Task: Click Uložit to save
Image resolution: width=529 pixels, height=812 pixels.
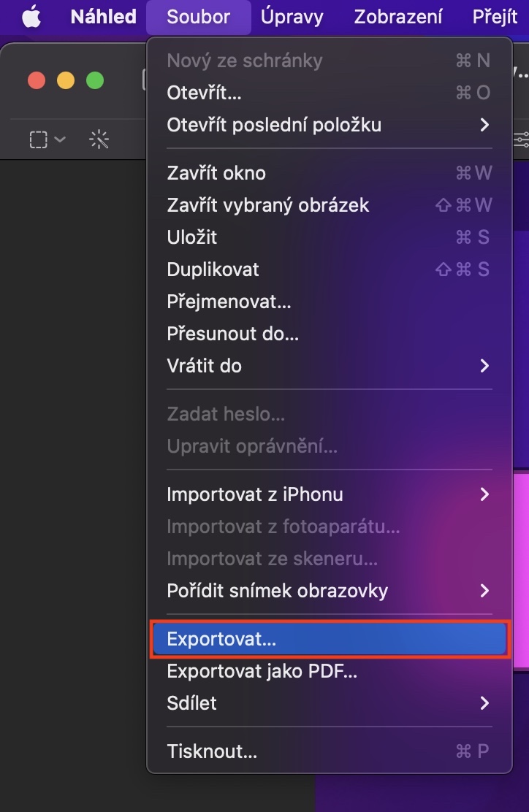Action: (191, 237)
